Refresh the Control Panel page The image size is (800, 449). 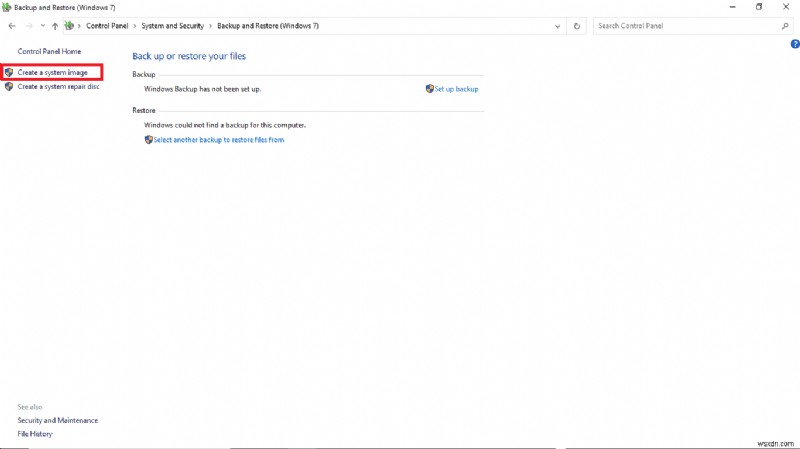[x=577, y=26]
